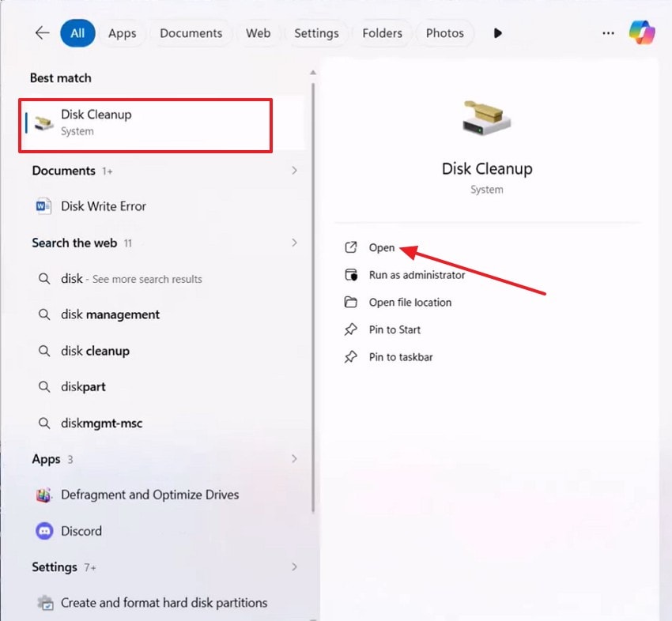672x621 pixels.
Task: Select the All filter pill
Action: coord(77,33)
